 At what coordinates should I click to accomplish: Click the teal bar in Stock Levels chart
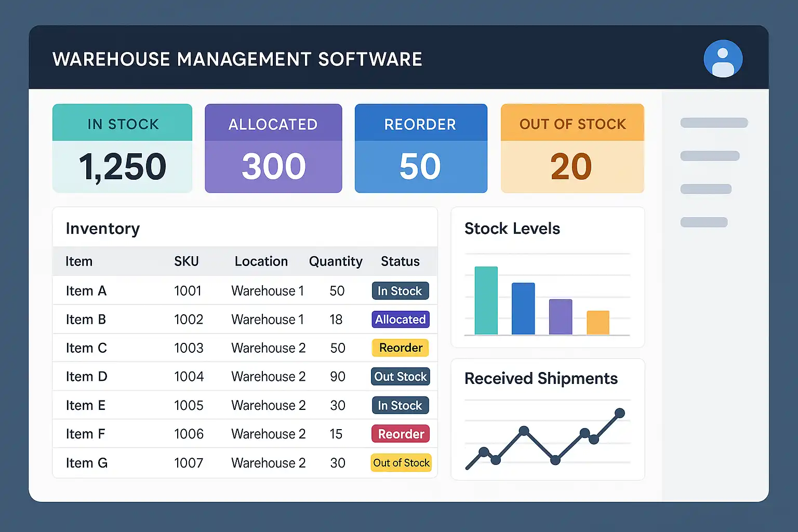click(486, 301)
